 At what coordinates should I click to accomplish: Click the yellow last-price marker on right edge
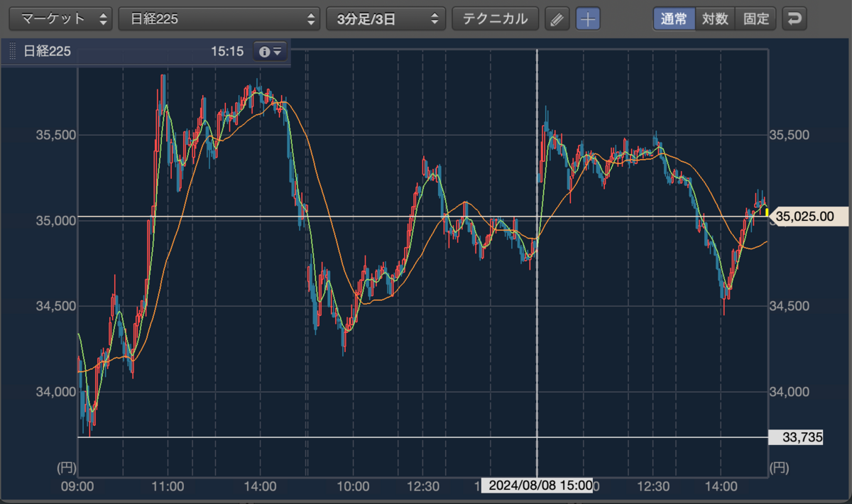(x=767, y=212)
